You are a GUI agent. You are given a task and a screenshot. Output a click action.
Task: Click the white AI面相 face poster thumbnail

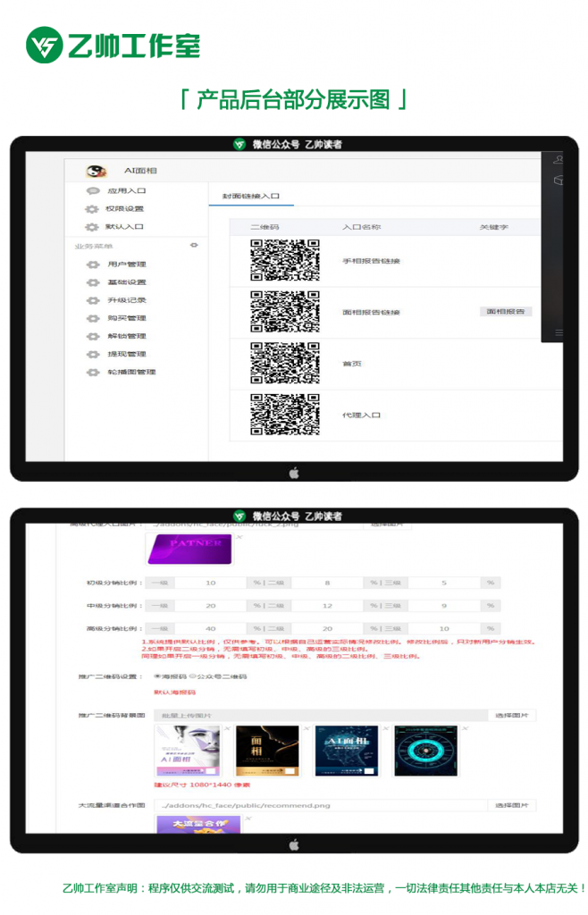[x=188, y=751]
